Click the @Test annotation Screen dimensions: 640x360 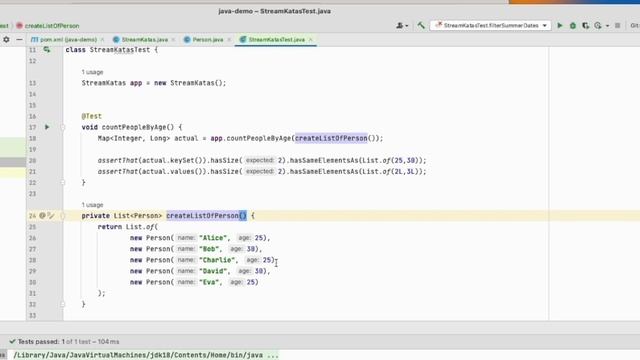tap(91, 116)
